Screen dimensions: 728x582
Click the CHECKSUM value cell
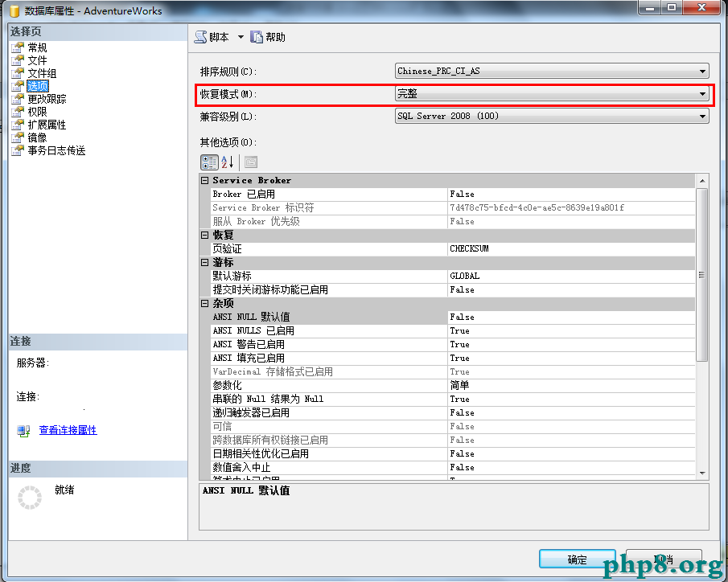click(x=571, y=248)
